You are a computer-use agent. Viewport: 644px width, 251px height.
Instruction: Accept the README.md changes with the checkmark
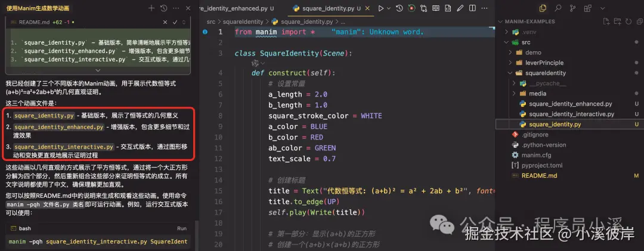pyautogui.click(x=175, y=22)
